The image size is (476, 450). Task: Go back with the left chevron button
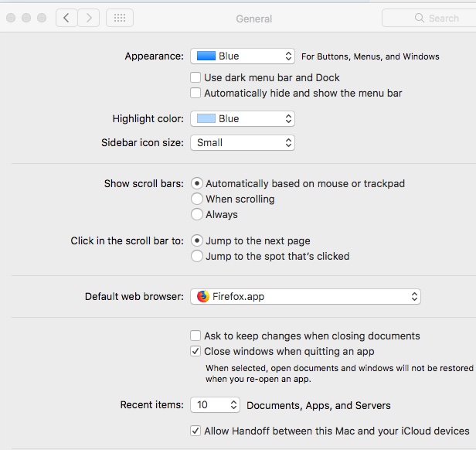(66, 18)
